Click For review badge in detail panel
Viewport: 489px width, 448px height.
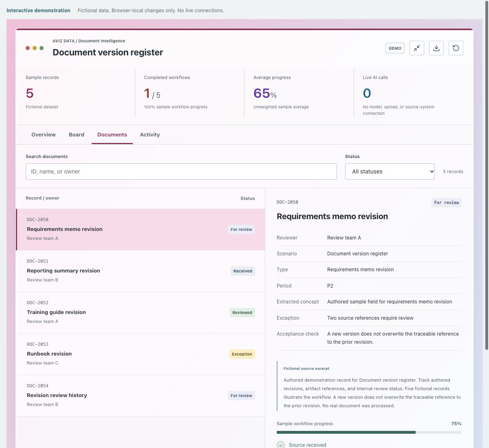coord(447,202)
